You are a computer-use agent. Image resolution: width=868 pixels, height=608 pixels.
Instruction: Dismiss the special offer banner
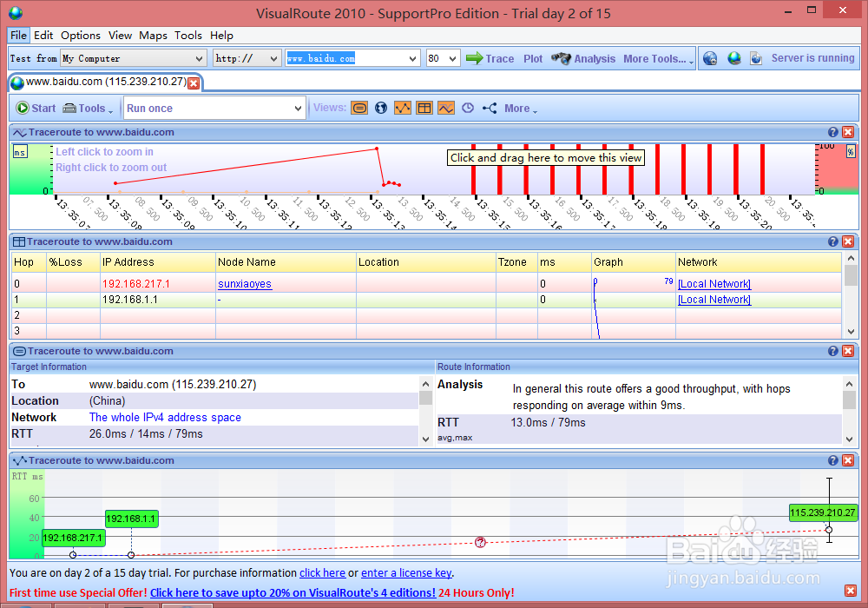pos(851,591)
